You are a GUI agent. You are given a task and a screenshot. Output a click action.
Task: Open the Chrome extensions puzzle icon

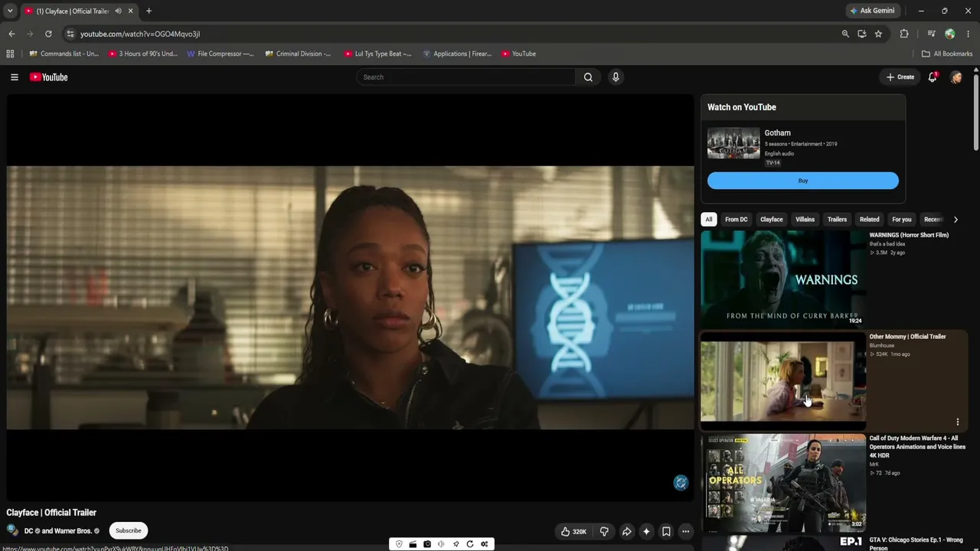coord(904,34)
